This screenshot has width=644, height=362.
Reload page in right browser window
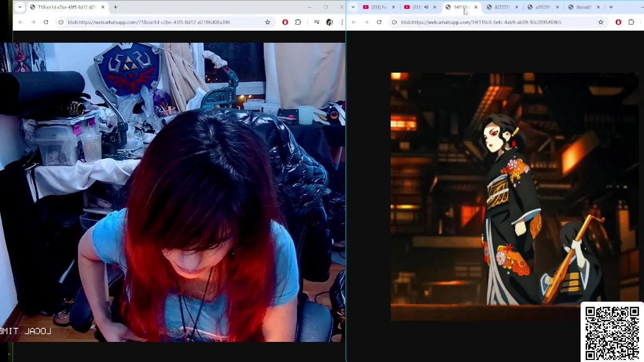tap(379, 22)
